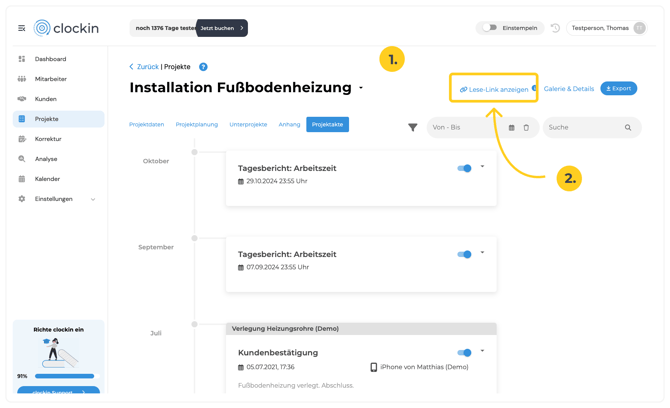The image size is (670, 408).
Task: Open the date range calendar icon
Action: click(511, 128)
